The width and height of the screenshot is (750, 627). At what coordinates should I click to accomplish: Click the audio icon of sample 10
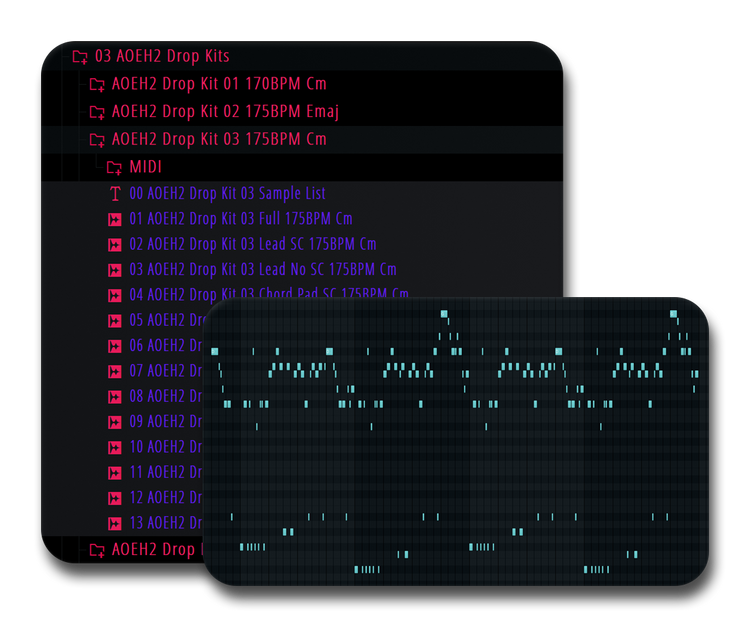114,447
